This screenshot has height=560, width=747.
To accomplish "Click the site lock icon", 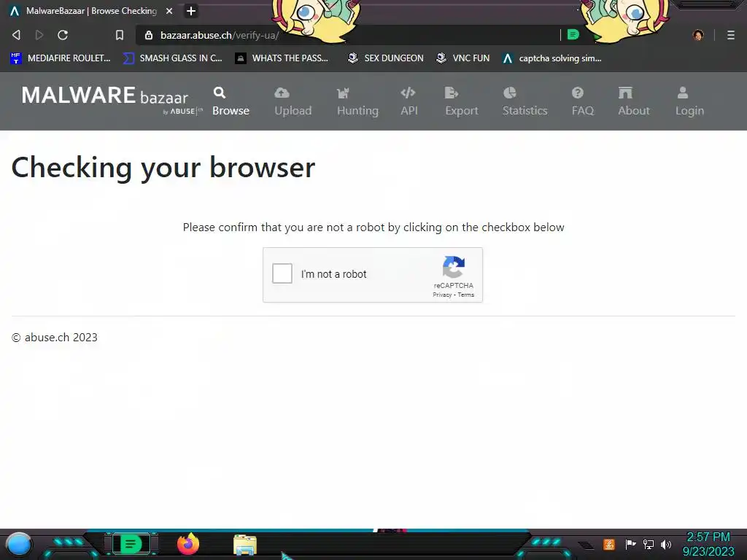I will 149,35.
